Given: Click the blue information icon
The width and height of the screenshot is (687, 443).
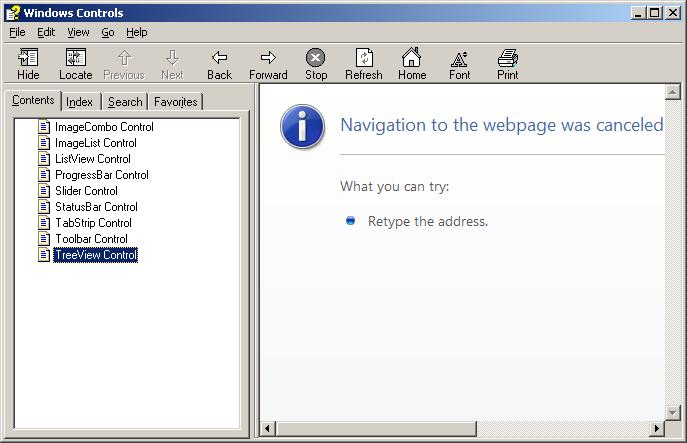Looking at the screenshot, I should (302, 126).
